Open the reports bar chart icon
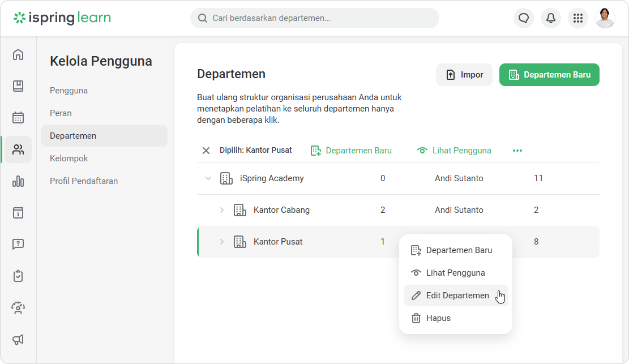 pyautogui.click(x=18, y=181)
